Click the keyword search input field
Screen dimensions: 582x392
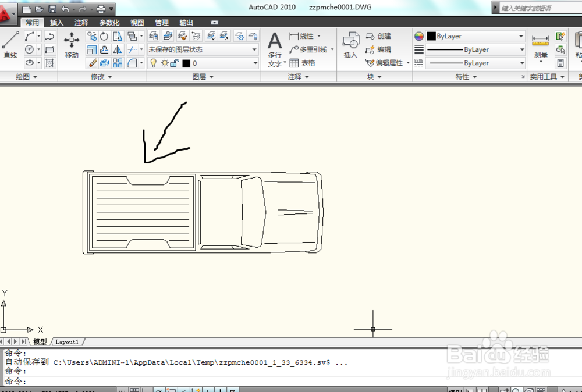[540, 8]
